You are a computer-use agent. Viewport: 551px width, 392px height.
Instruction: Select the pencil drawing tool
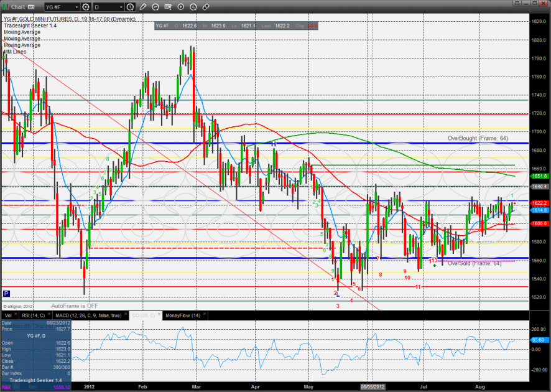144,7
